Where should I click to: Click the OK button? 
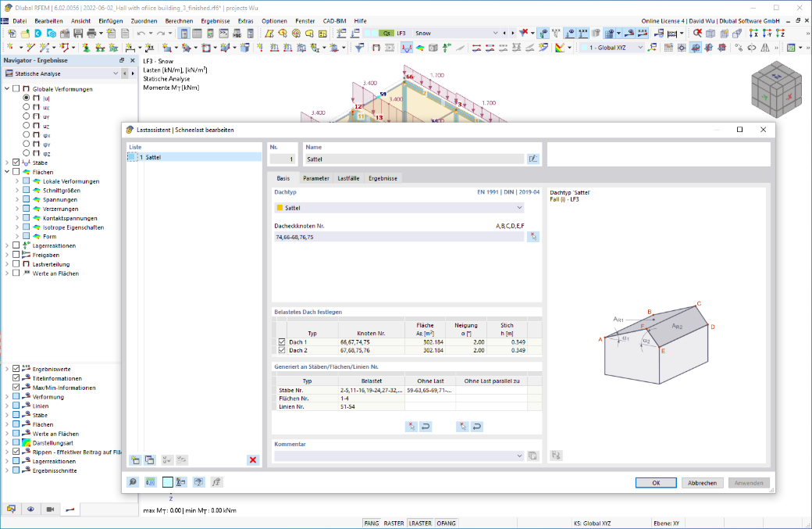[656, 483]
